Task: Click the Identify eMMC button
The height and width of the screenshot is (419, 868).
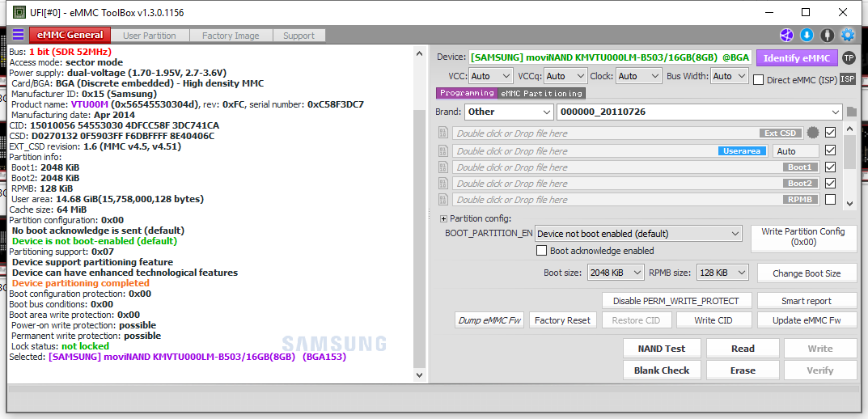Action: (797, 57)
